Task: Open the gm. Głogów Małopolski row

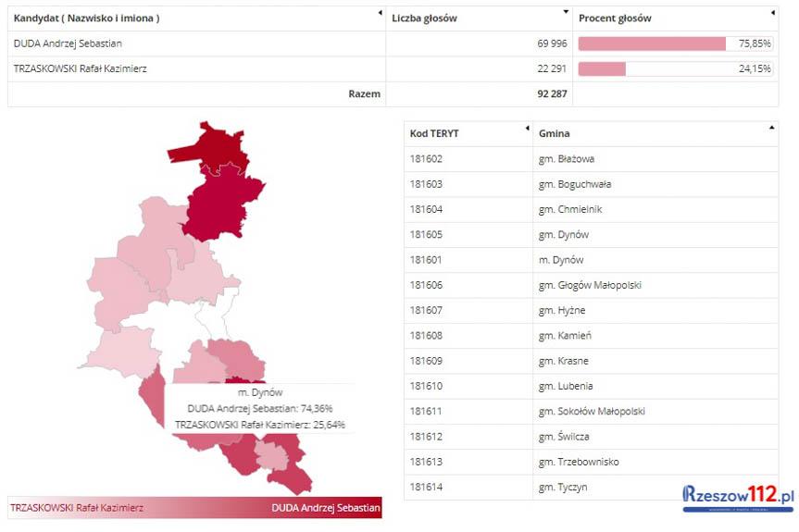Action: (590, 285)
